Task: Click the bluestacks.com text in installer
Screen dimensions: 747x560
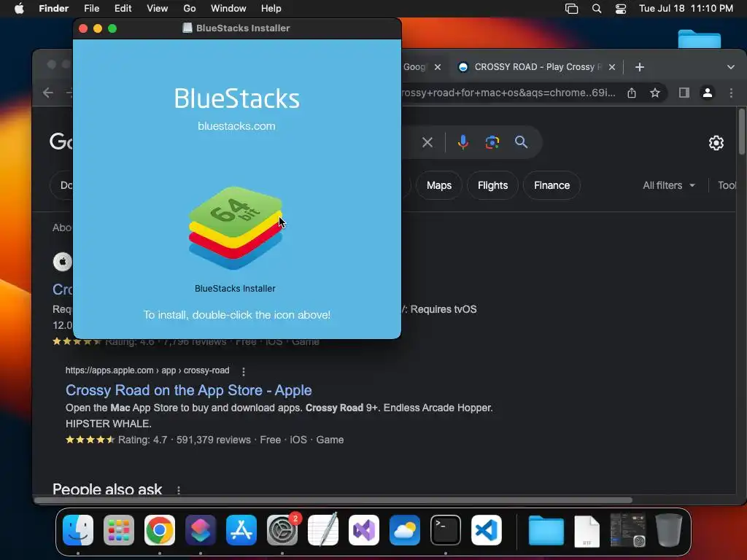Action: [x=236, y=126]
